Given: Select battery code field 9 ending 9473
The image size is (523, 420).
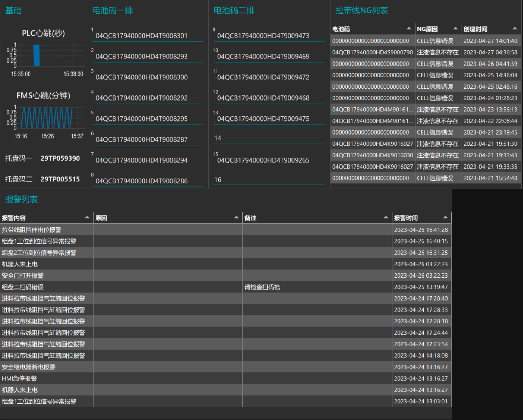Looking at the screenshot, I should click(263, 36).
